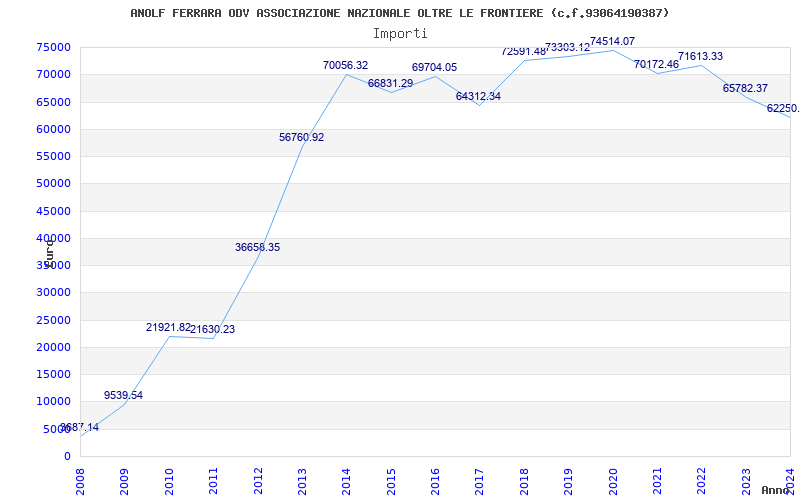The width and height of the screenshot is (800, 500).
Task: Click the x-axis year 2011
Action: tap(213, 481)
